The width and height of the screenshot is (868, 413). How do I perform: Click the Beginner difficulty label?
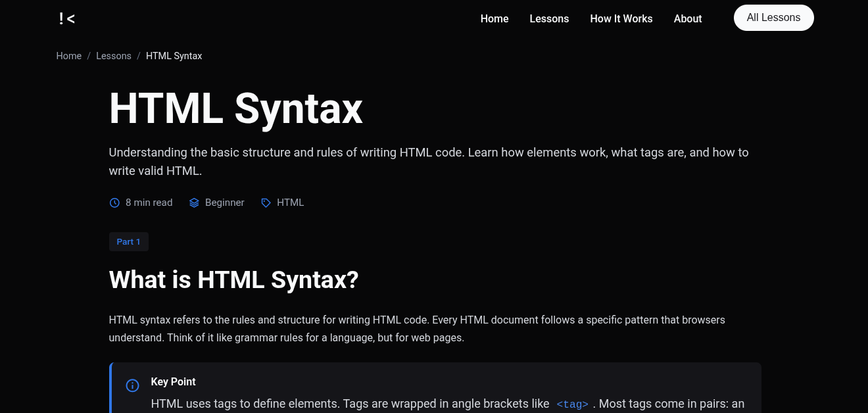(x=224, y=203)
